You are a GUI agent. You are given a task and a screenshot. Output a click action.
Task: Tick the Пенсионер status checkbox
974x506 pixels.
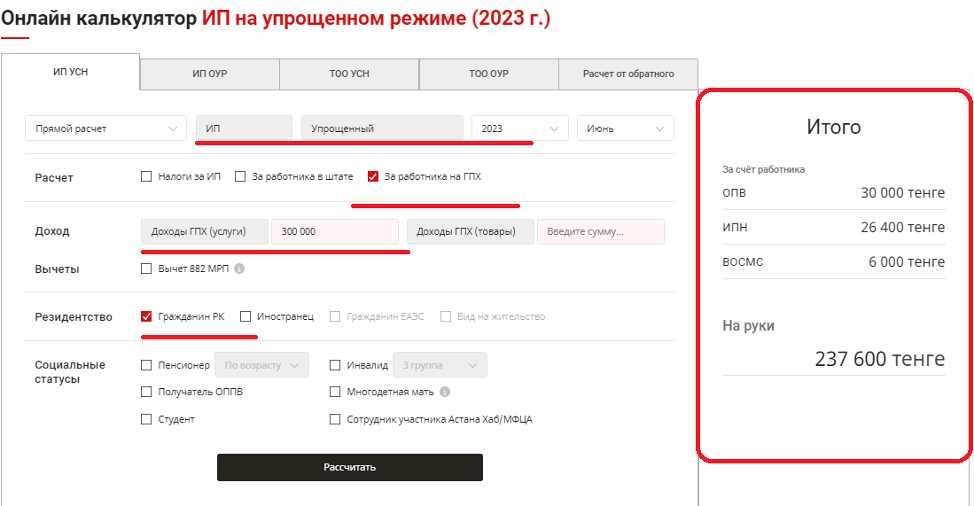pyautogui.click(x=147, y=365)
